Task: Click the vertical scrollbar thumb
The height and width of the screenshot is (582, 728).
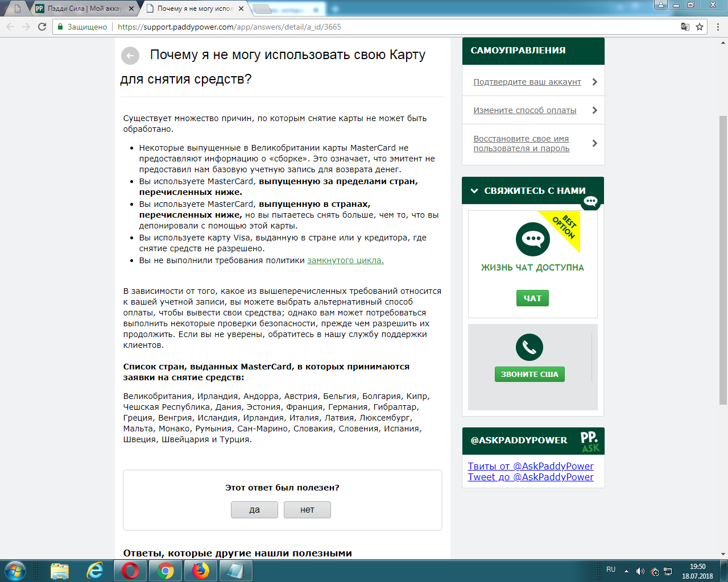Action: click(723, 260)
